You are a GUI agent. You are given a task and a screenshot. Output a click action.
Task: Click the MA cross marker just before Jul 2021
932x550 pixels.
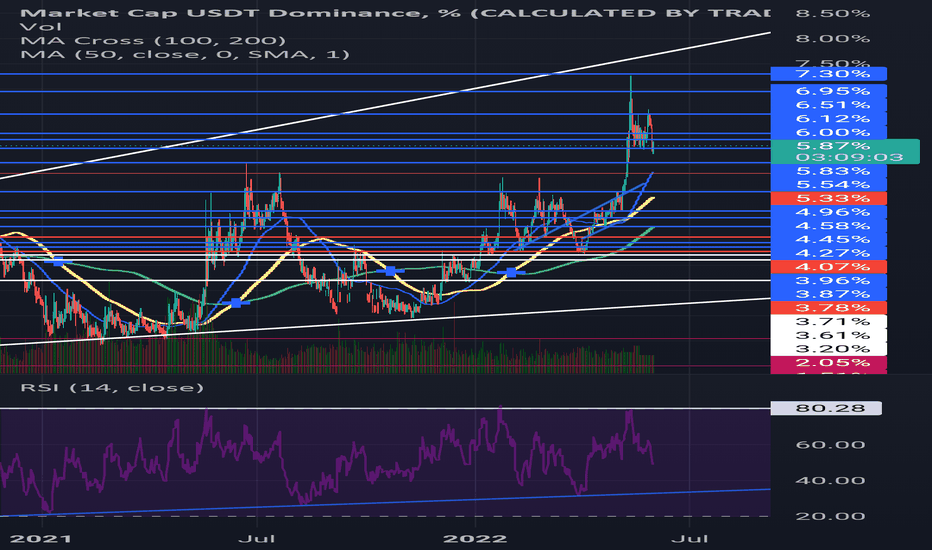pyautogui.click(x=236, y=303)
